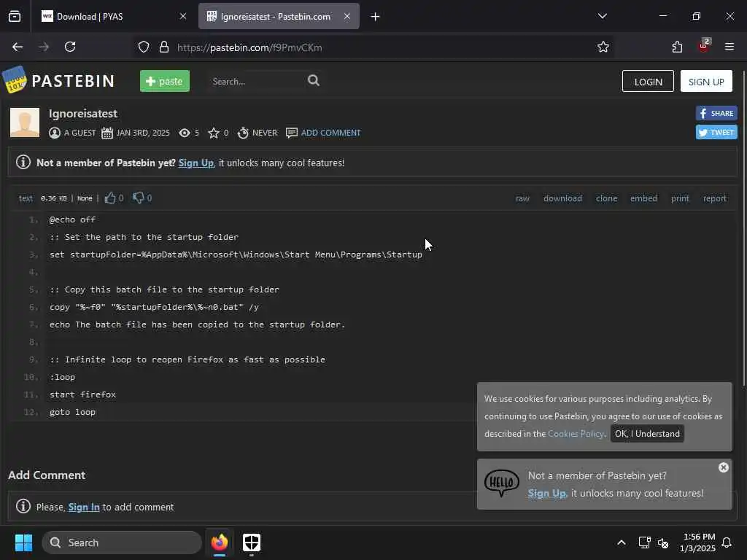Image resolution: width=747 pixels, height=560 pixels.
Task: Click the guest user avatar thumbnail
Action: [x=25, y=122]
